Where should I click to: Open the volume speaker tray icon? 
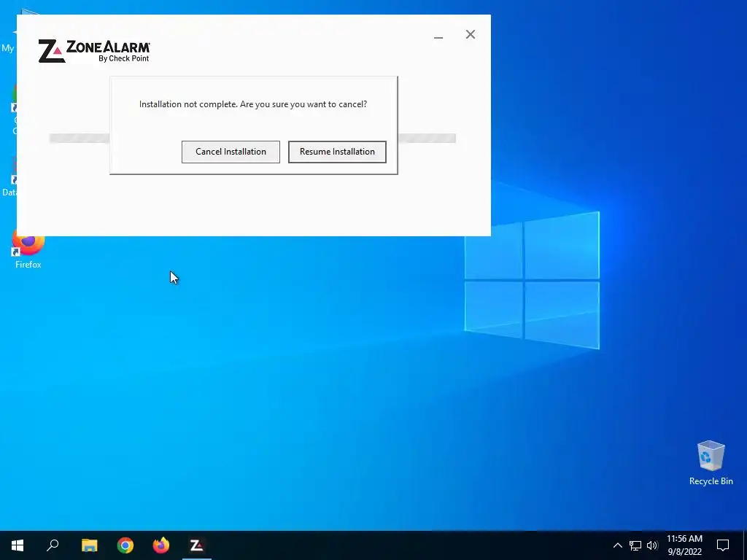tap(652, 545)
